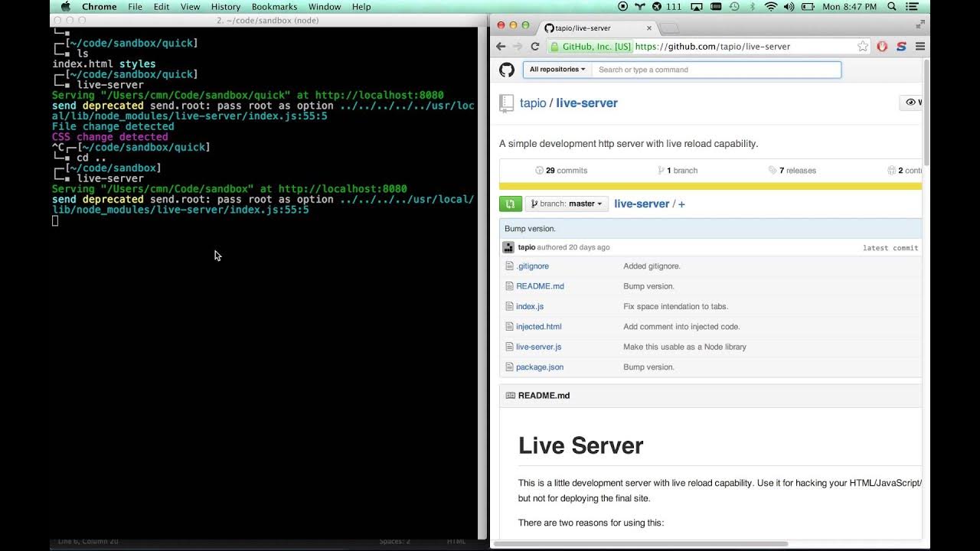Image resolution: width=980 pixels, height=551 pixels.
Task: Open the Window menu in menu bar
Action: (325, 6)
